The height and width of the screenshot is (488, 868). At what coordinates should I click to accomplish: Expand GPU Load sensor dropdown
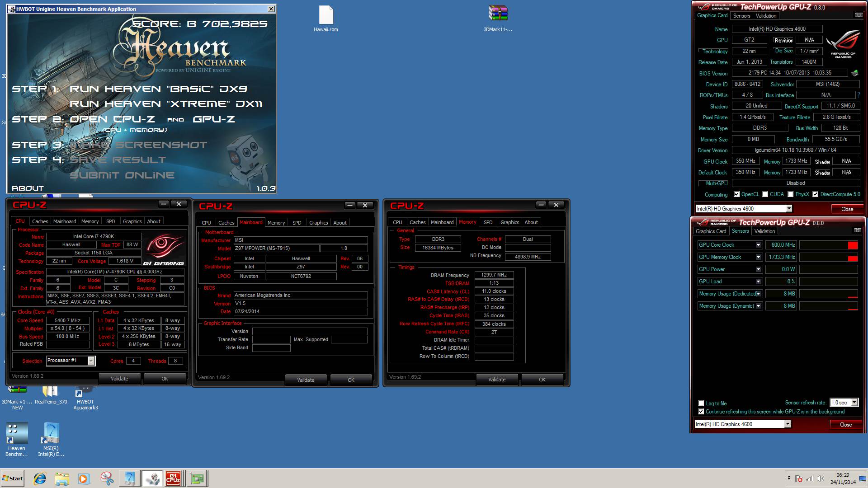coord(759,282)
